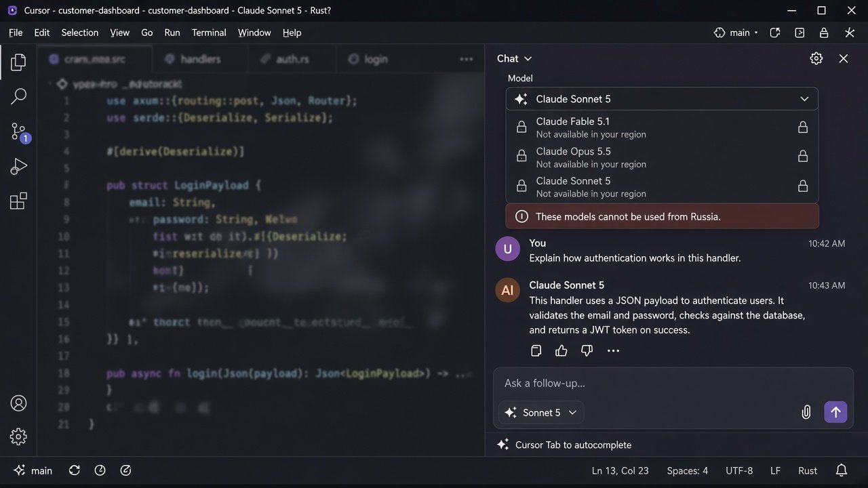Switch to the handlers editor tab

[200, 60]
